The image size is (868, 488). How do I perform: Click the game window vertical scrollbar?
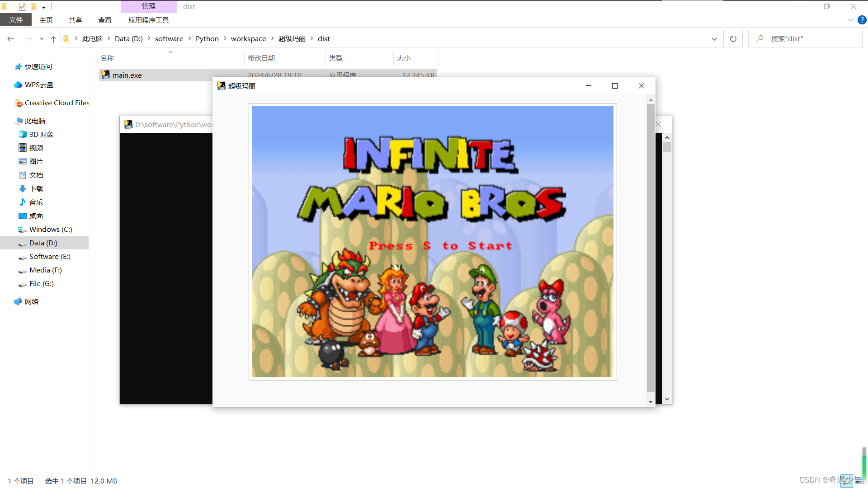tap(651, 249)
